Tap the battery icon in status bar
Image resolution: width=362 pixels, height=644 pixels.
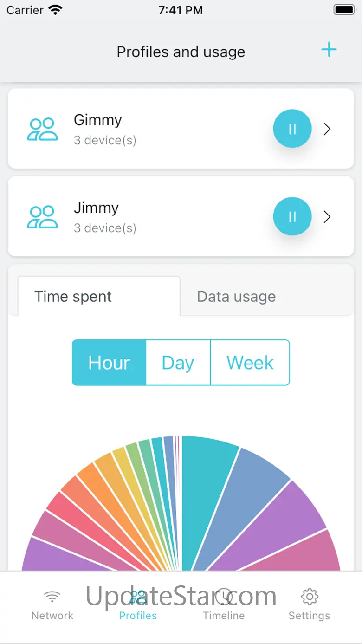(x=344, y=10)
